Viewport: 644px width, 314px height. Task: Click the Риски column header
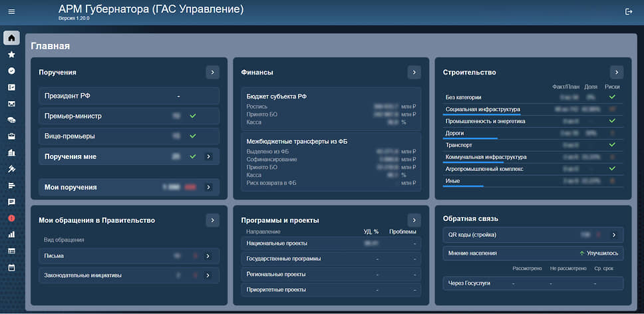[x=612, y=86]
